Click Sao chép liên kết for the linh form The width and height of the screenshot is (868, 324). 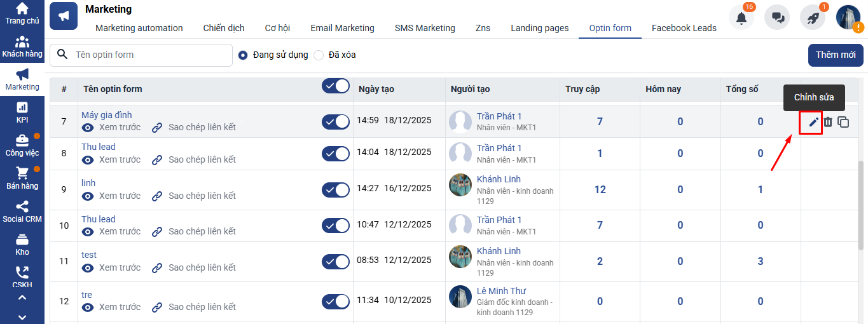[202, 196]
